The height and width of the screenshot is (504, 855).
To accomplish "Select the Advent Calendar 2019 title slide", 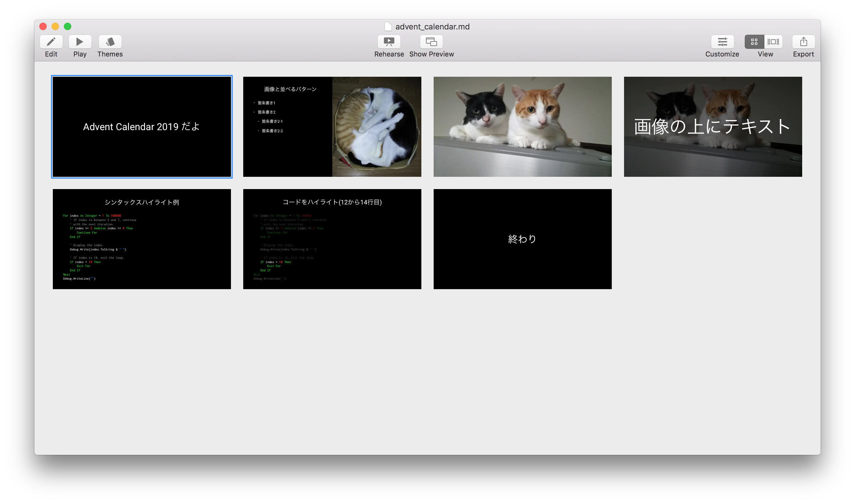I will click(x=142, y=127).
